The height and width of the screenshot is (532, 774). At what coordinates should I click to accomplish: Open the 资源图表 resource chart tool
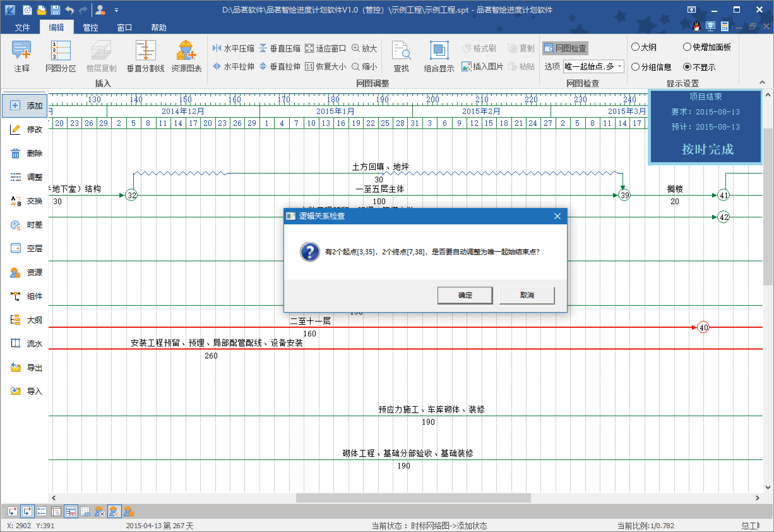[x=187, y=56]
